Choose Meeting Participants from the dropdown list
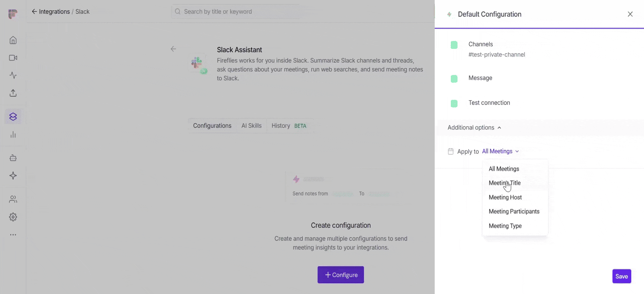Screen dimensions: 644x294 (514, 211)
